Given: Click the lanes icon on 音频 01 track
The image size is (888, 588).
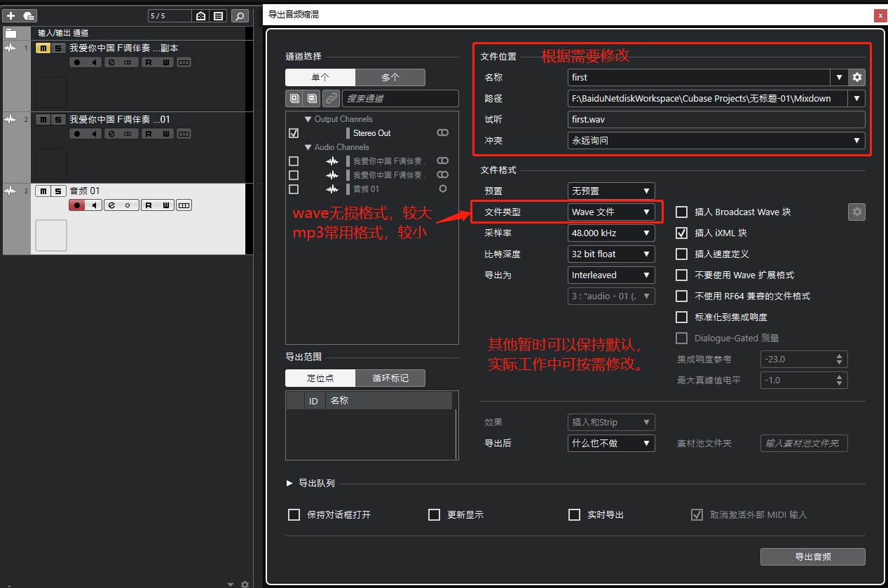Looking at the screenshot, I should click(184, 205).
